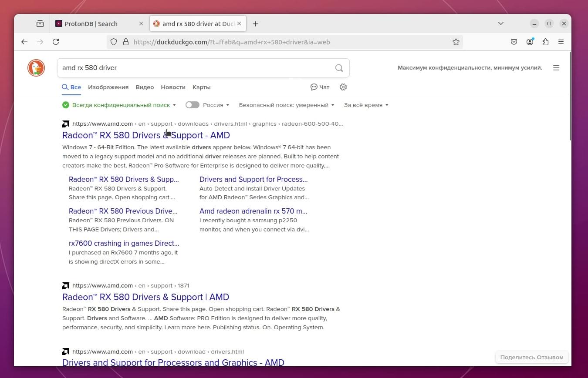Viewport: 588px width, 378px height.
Task: Open DuckDuckGo side hamburger menu
Action: 556,68
